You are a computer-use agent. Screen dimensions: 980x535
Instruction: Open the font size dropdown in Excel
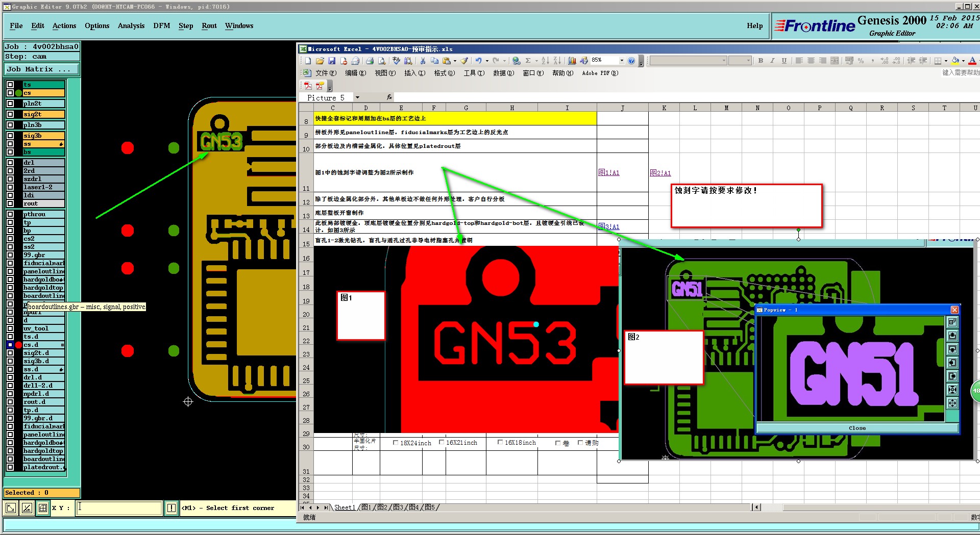tap(748, 61)
